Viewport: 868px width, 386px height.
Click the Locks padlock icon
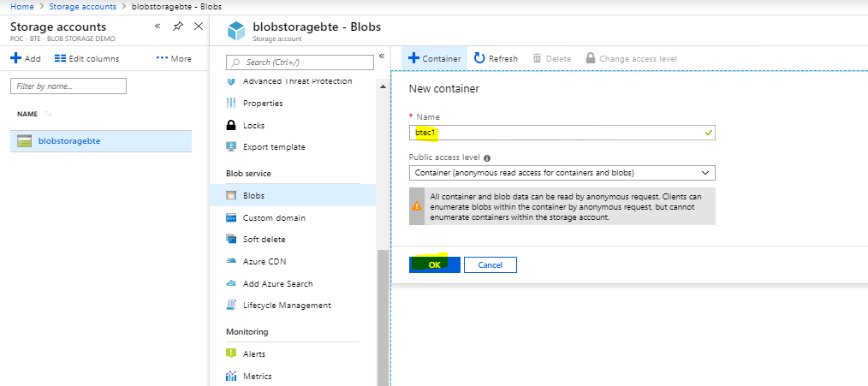pyautogui.click(x=231, y=125)
